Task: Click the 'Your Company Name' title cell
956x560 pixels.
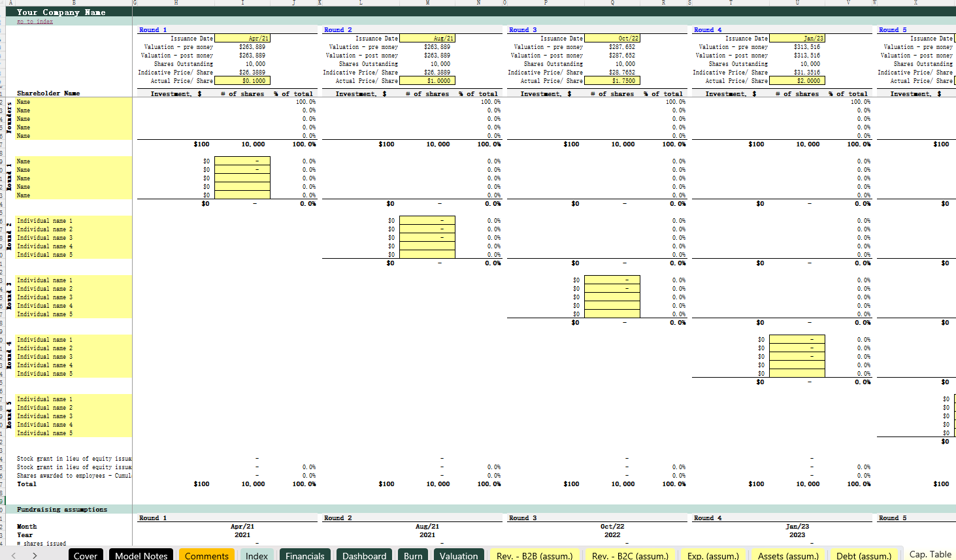Action: click(61, 12)
